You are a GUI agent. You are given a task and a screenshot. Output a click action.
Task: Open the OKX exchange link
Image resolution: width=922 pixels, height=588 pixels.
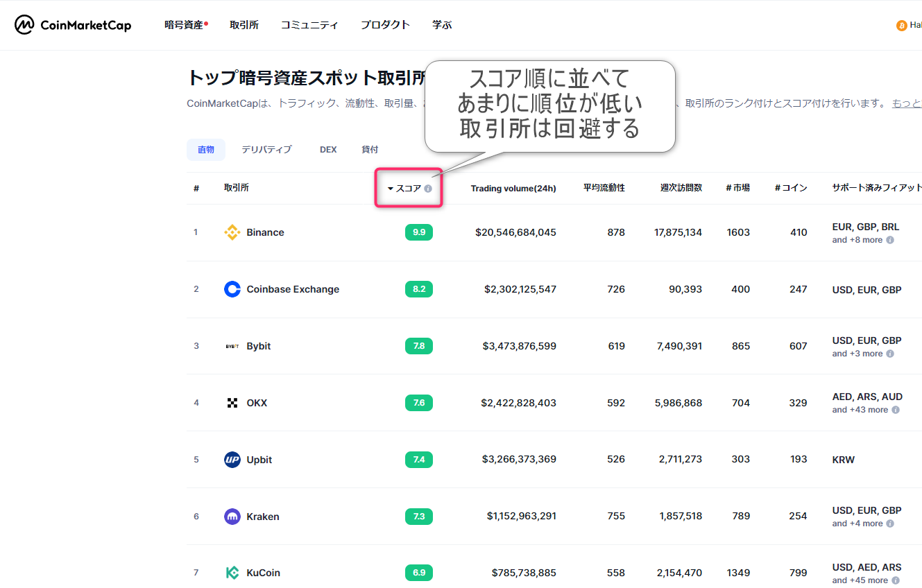click(x=257, y=403)
